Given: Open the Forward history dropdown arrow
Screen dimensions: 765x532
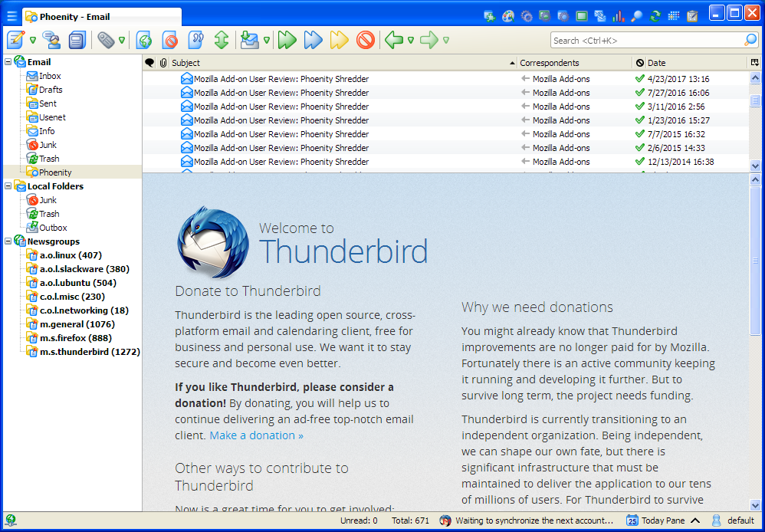Looking at the screenshot, I should pyautogui.click(x=446, y=40).
